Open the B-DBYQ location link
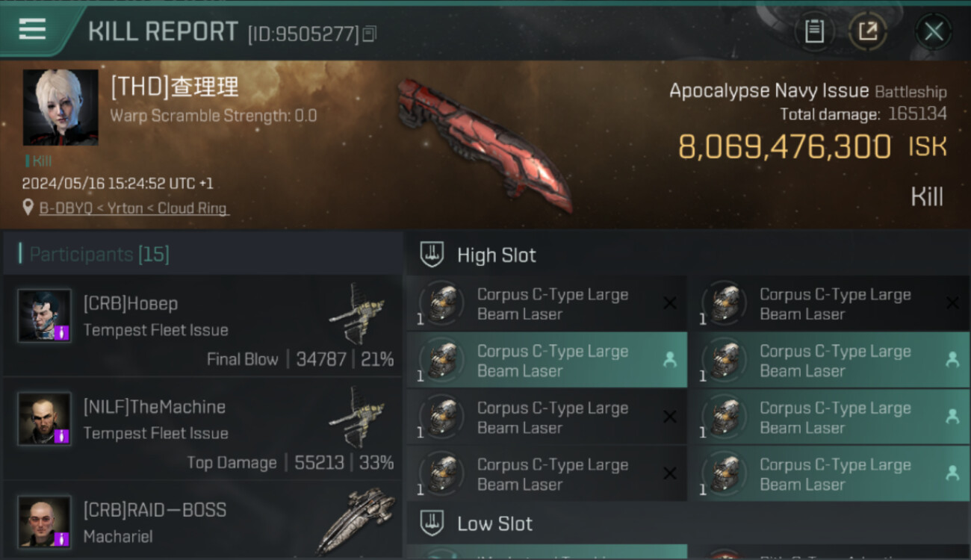Viewport: 971px width, 560px height. pyautogui.click(x=134, y=208)
